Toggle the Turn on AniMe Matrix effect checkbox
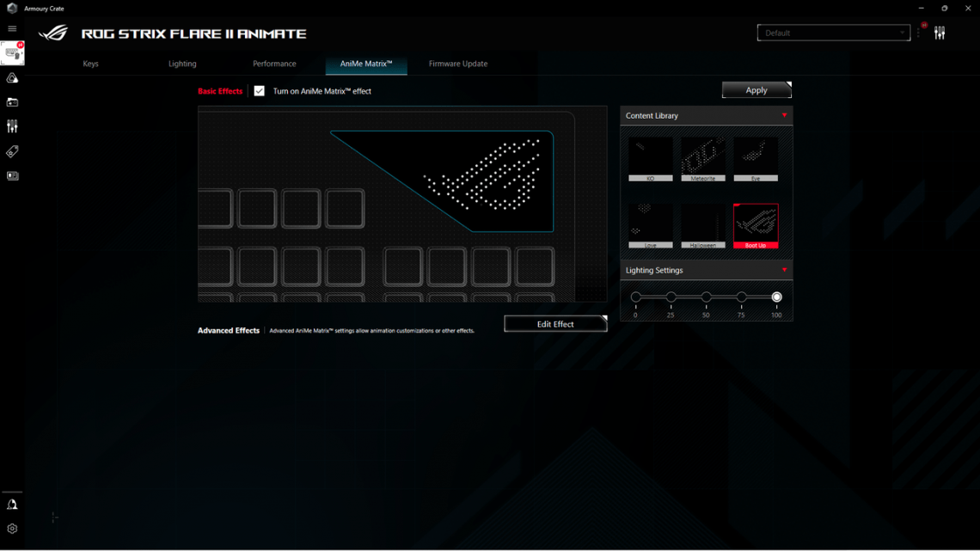 pos(259,90)
